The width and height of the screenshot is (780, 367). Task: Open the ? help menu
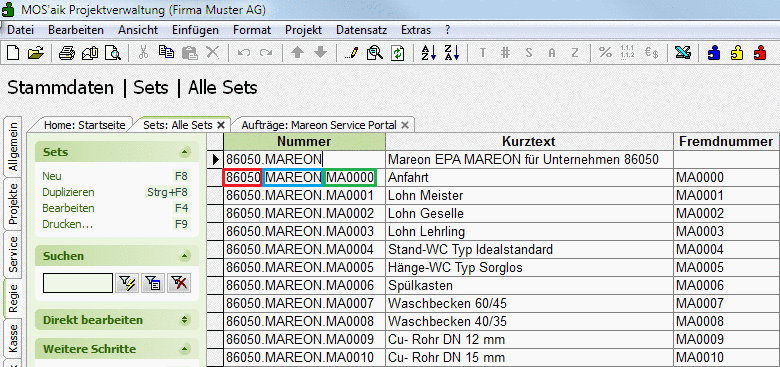click(448, 30)
